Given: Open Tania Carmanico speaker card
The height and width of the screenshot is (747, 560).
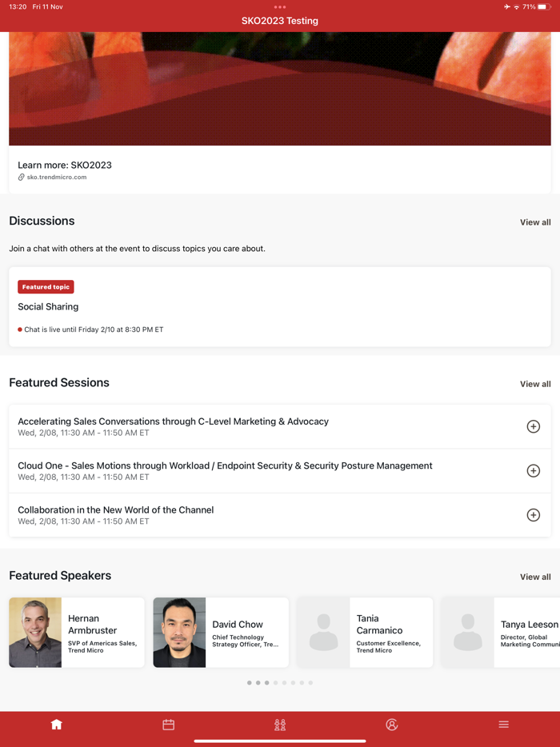Looking at the screenshot, I should (x=365, y=632).
